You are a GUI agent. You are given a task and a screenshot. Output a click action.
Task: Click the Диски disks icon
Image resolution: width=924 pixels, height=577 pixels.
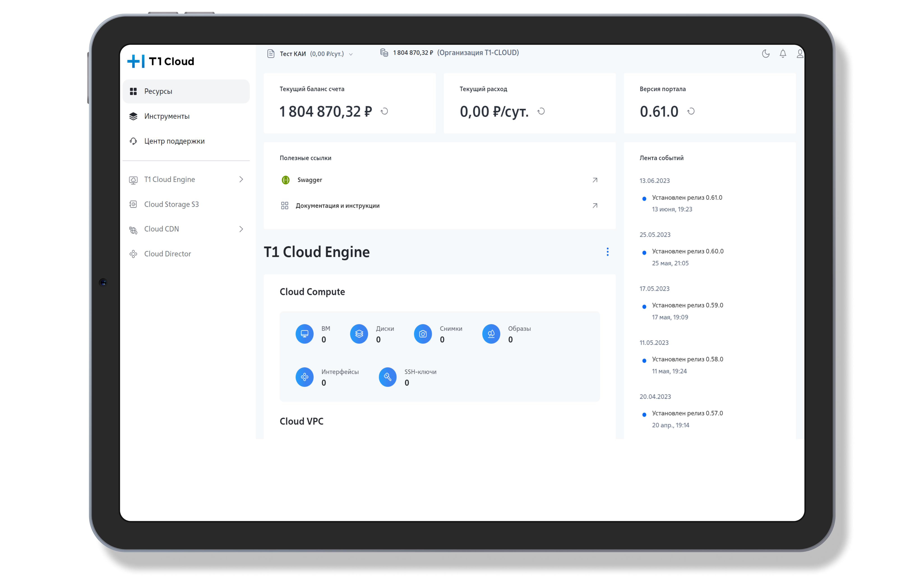(x=359, y=334)
